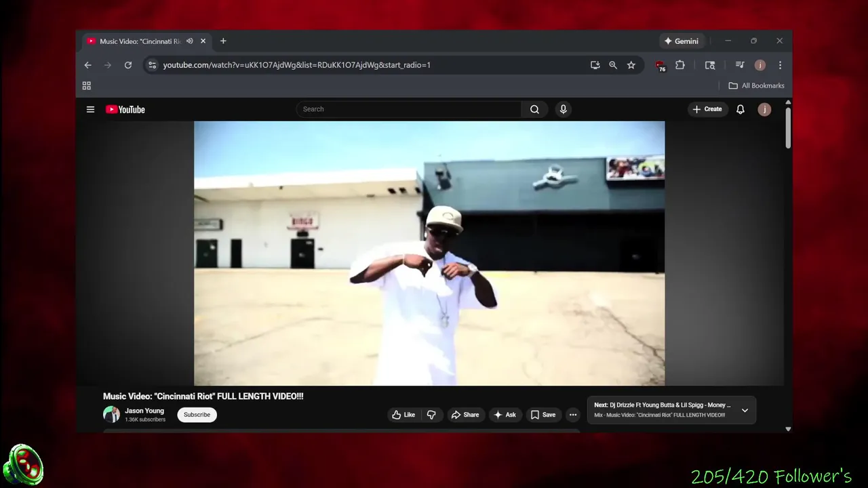Open more actions three-dot menu
The image size is (868, 488).
573,415
